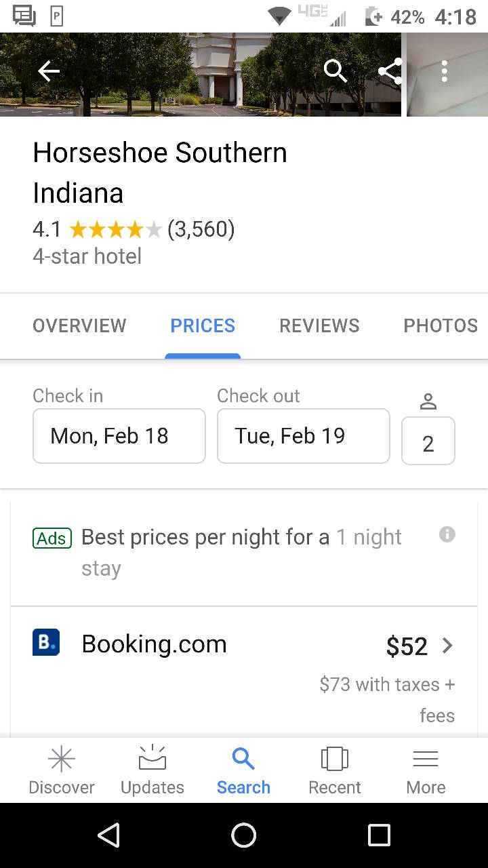Viewport: 488px width, 868px height.
Task: Open the Recent tab
Action: pyautogui.click(x=334, y=770)
